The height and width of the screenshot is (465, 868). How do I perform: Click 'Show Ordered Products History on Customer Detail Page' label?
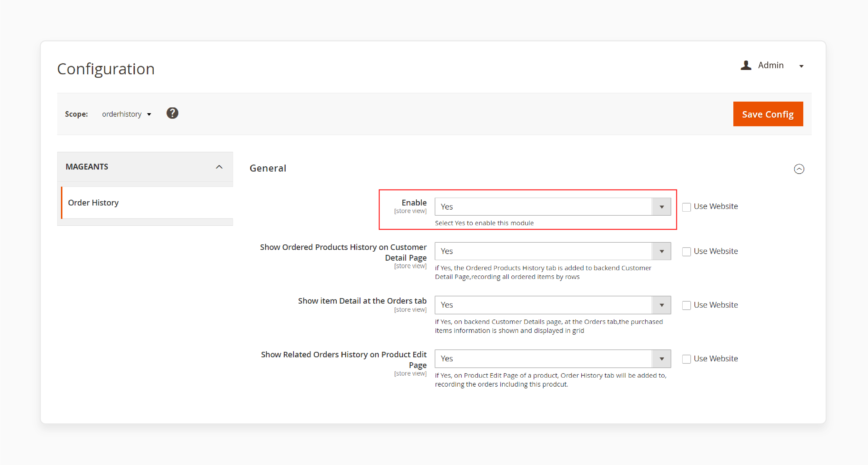coord(343,252)
